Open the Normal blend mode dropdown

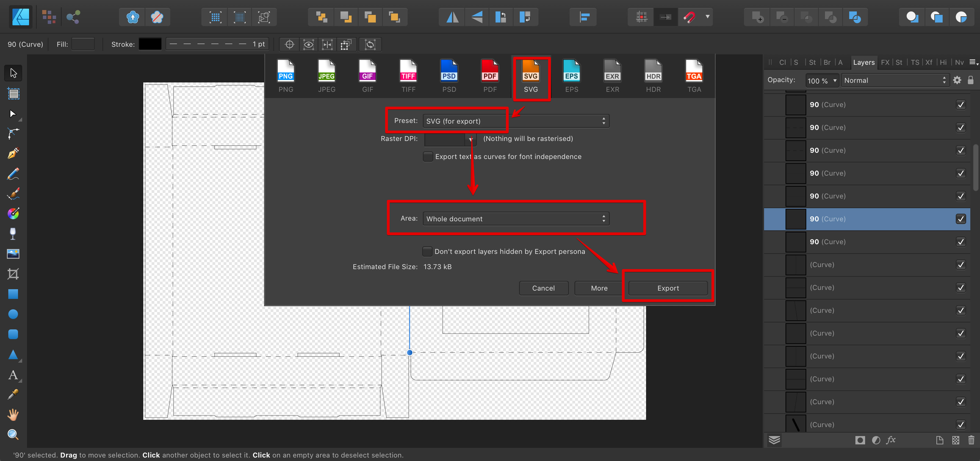(x=895, y=80)
